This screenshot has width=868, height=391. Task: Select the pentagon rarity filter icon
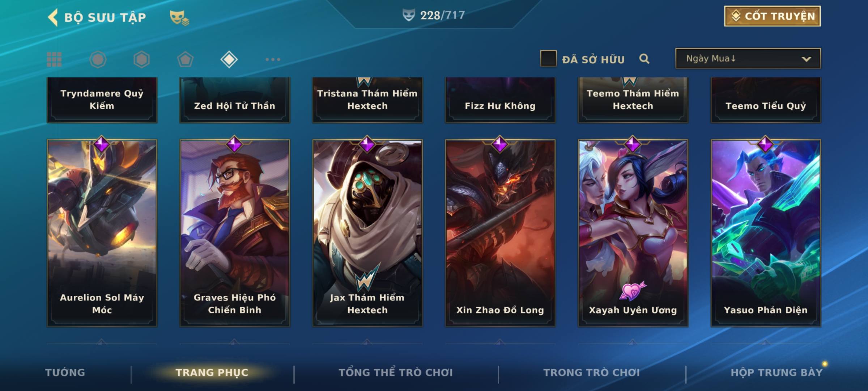click(x=185, y=59)
